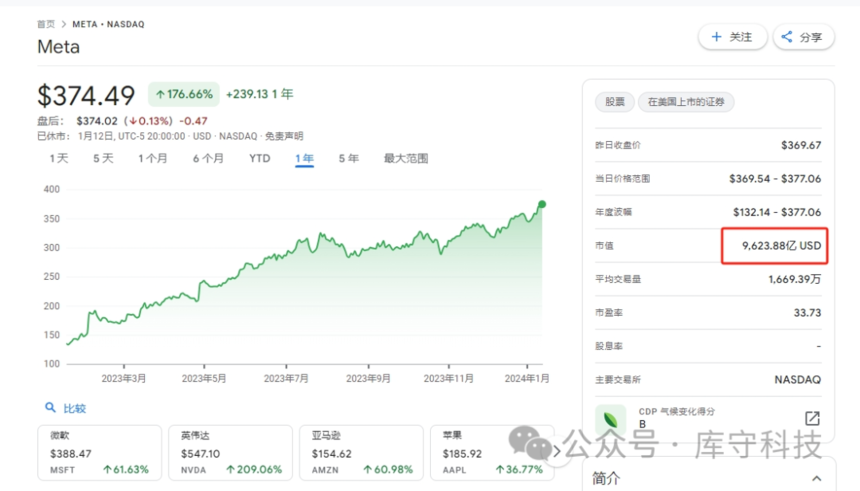
Task: Switch to the 5年 range tab
Action: coord(349,159)
